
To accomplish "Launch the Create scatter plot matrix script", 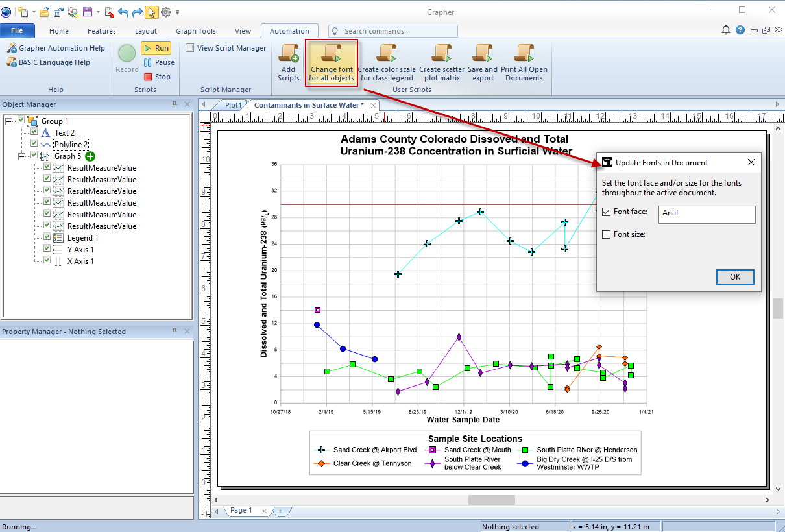I will 442,62.
